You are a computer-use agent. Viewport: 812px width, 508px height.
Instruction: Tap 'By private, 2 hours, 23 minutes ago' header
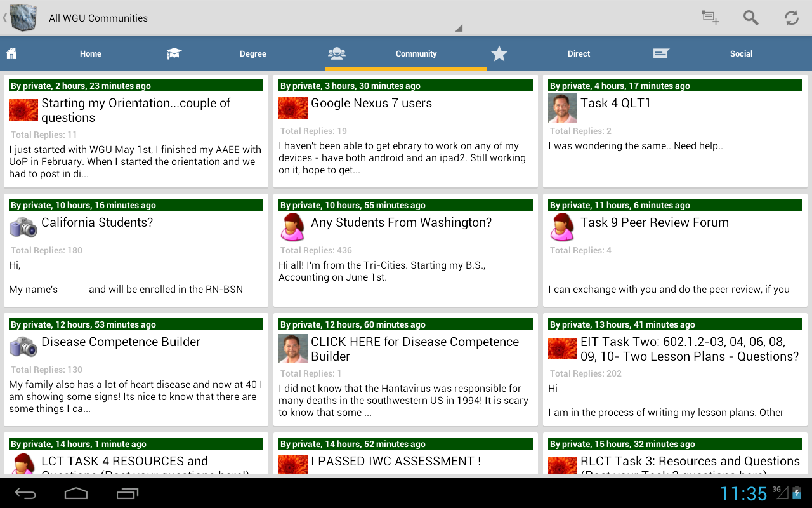[136, 86]
